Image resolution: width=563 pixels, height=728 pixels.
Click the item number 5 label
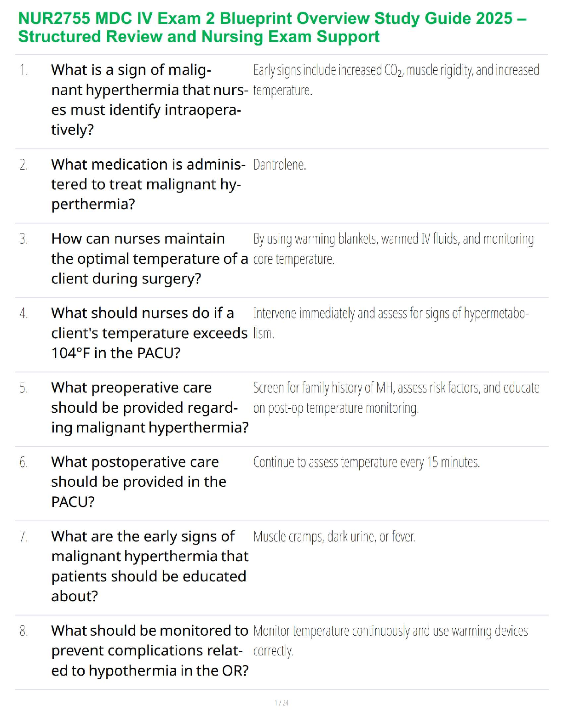point(23,388)
